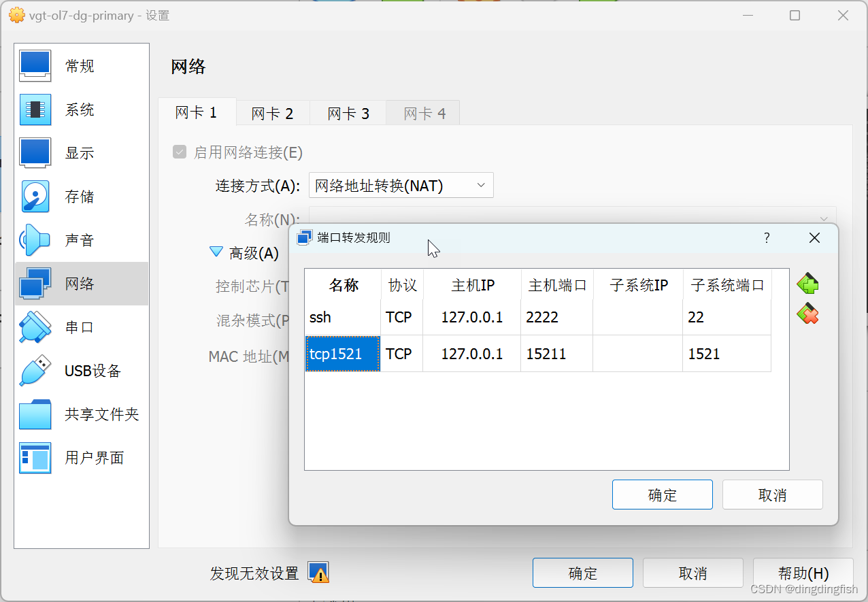Viewport: 868px width, 602px height.
Task: Switch to the 网卡 1 tab
Action: [x=197, y=113]
